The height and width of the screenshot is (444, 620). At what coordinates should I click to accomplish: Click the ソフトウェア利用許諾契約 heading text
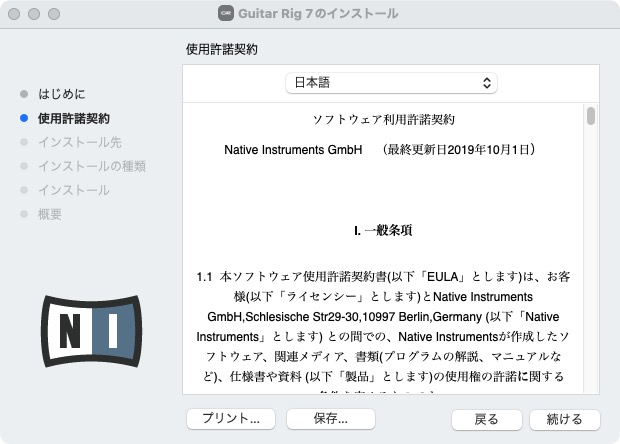pyautogui.click(x=384, y=119)
